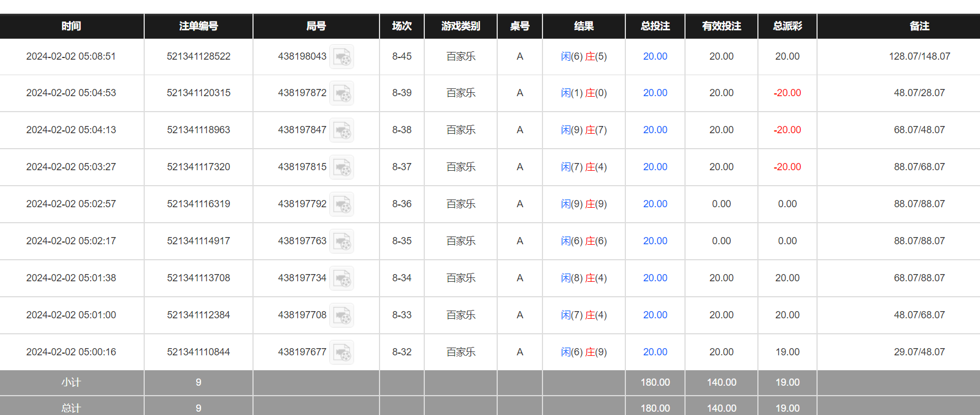Click replay icon for round 438197677
This screenshot has height=415, width=980.
pos(342,353)
